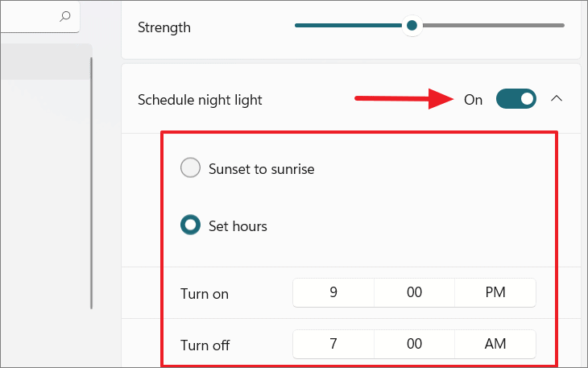Viewport: 588px width, 368px height.
Task: Collapse the Schedule night light chevron
Action: (557, 98)
